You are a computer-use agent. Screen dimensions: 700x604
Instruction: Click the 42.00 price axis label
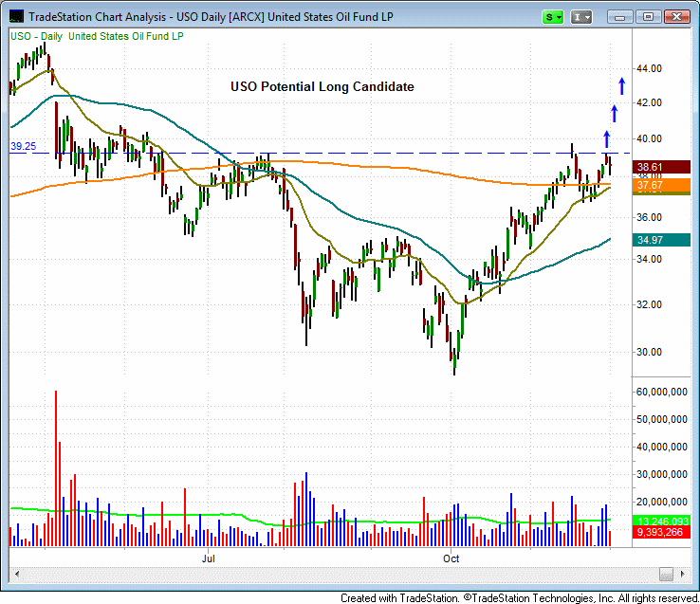[650, 102]
